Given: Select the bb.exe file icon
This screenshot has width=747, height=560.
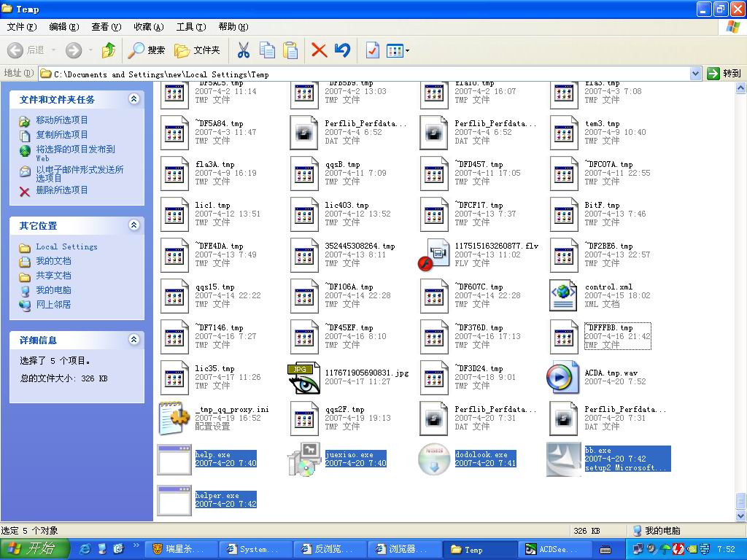Looking at the screenshot, I should (564, 459).
